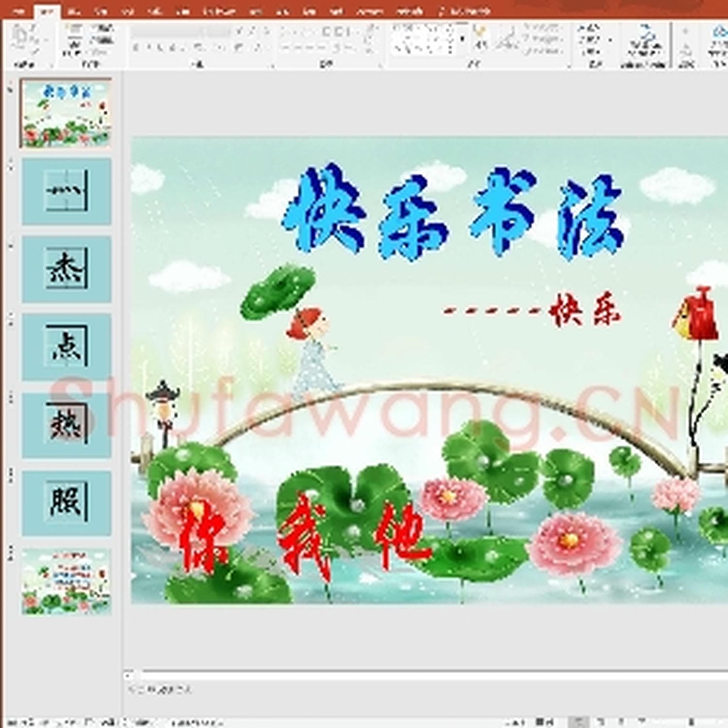The width and height of the screenshot is (728, 728).
Task: Switch to the Insert ribbon tab
Action: 74,11
